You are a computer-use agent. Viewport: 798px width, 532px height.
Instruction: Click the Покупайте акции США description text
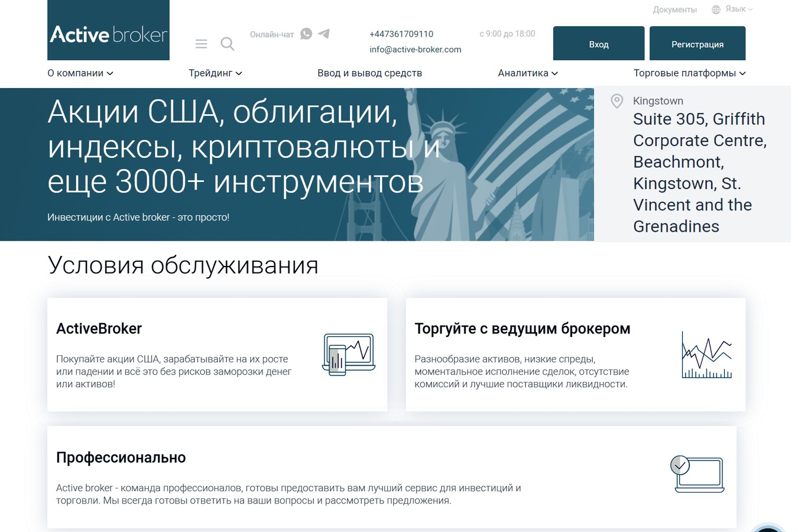coord(174,371)
